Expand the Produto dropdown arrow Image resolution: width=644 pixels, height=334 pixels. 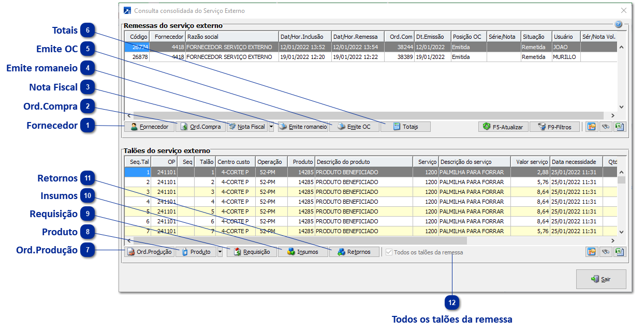(220, 252)
